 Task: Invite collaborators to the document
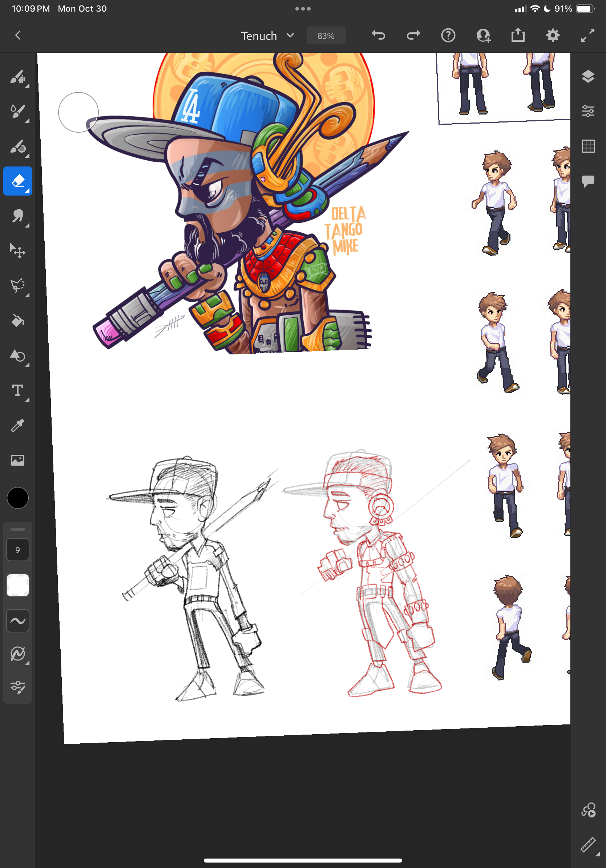pyautogui.click(x=483, y=36)
